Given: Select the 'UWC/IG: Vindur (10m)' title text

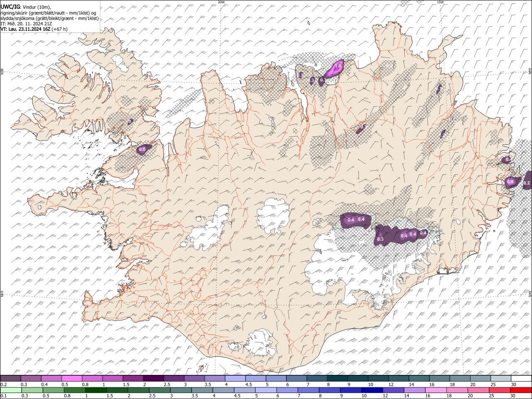Looking at the screenshot, I should 26,7.
